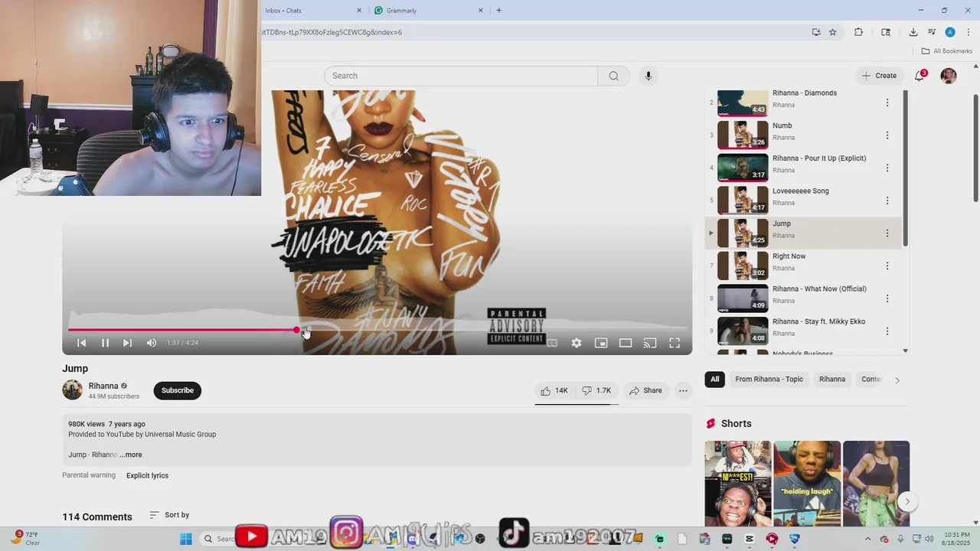Open Chrome downloads icon

point(913,32)
